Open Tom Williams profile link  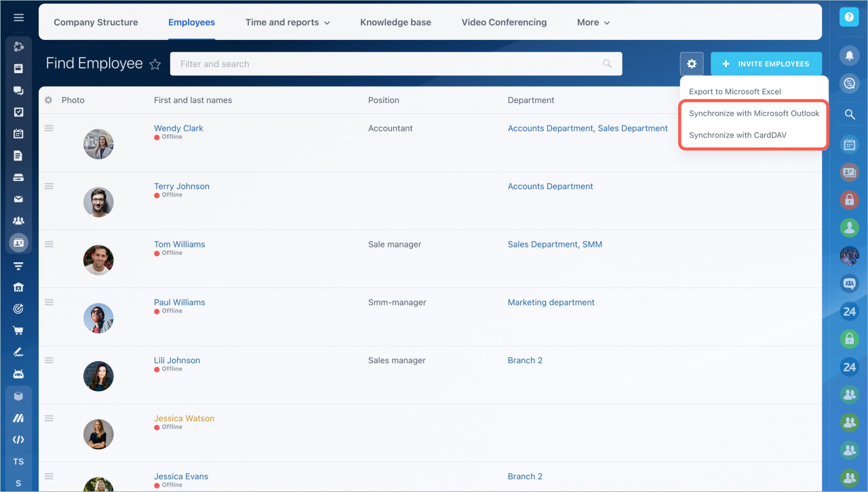click(x=179, y=244)
